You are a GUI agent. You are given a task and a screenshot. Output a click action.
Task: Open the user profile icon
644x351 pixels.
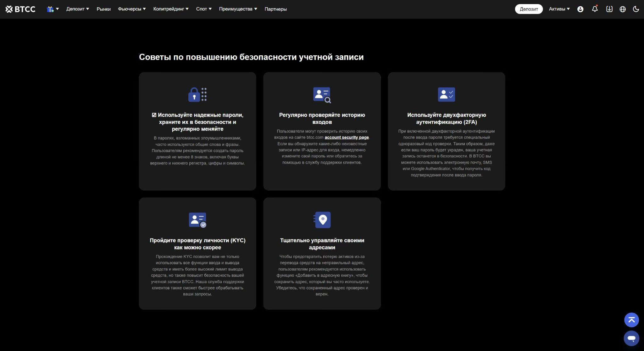point(580,9)
